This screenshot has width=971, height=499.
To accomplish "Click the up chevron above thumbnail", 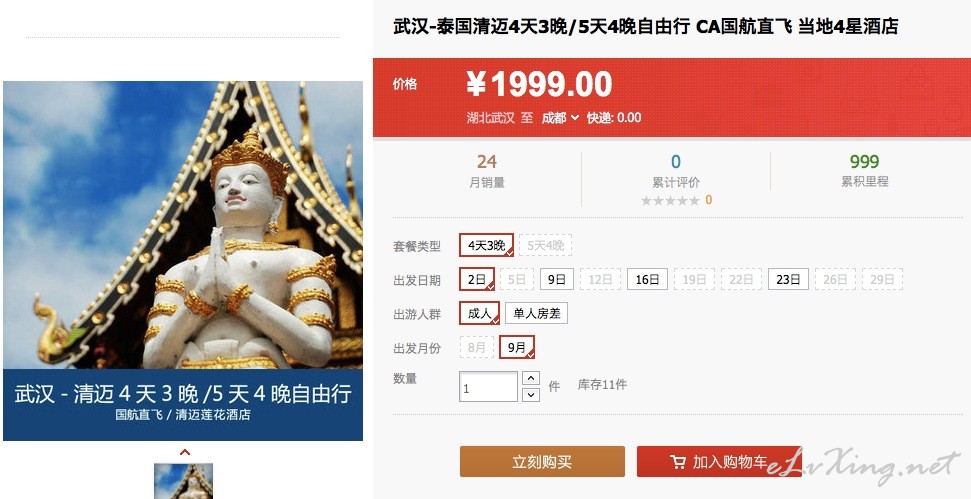I will pos(184,452).
